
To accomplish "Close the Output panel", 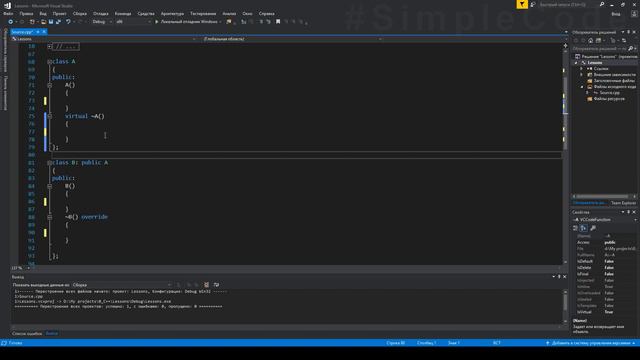I will pos(564,277).
